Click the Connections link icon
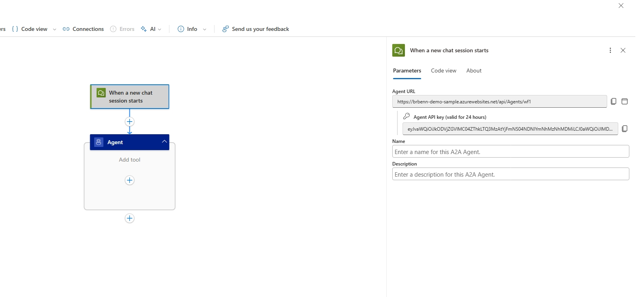644x297 pixels. [x=66, y=29]
